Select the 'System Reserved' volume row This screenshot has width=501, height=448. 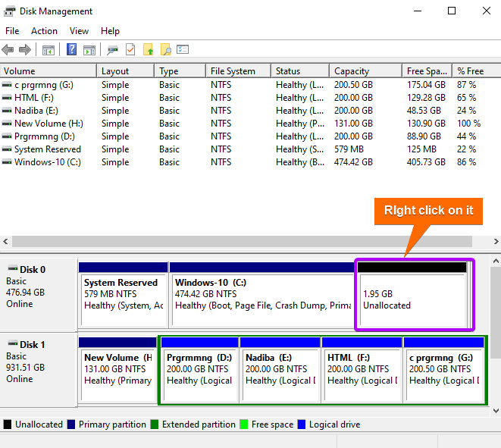[x=250, y=149]
